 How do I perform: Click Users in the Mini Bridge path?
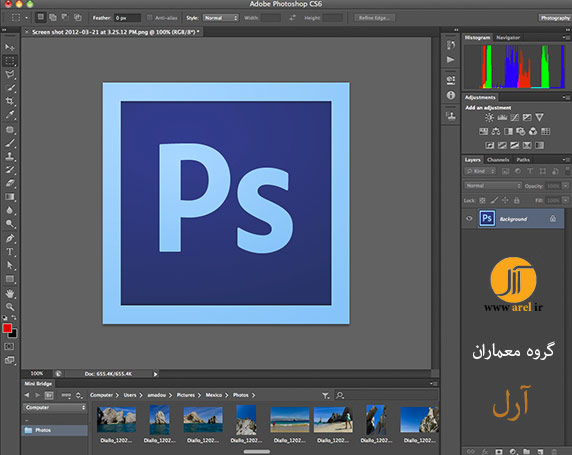pos(130,395)
